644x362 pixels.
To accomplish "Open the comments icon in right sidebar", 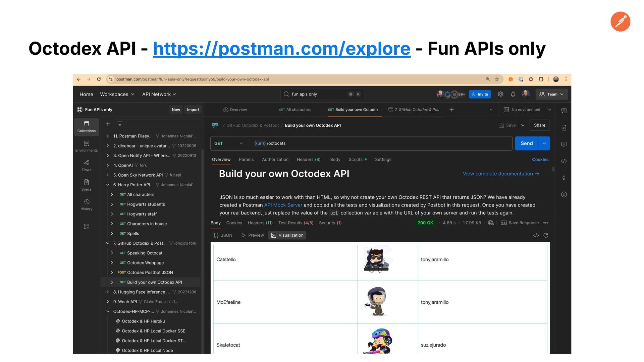I will pyautogui.click(x=564, y=144).
